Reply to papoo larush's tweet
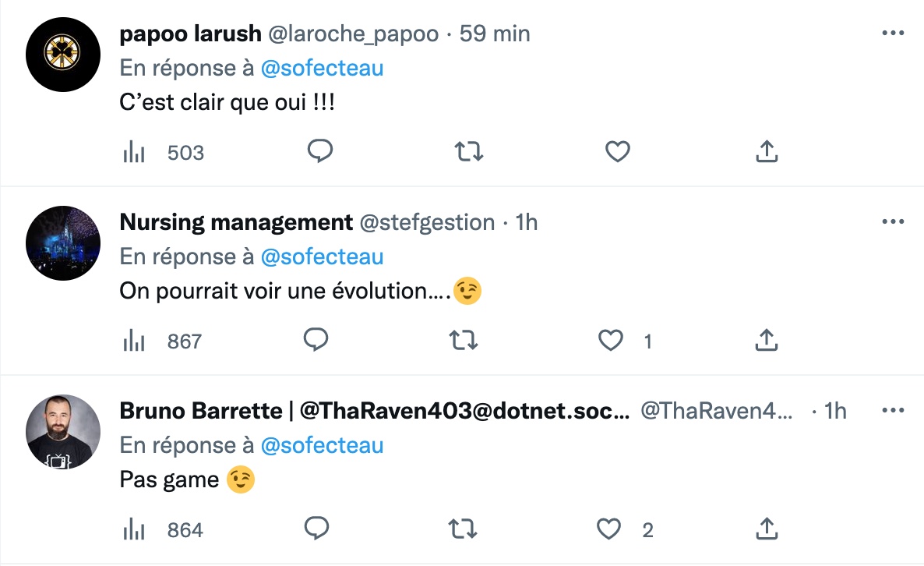The width and height of the screenshot is (924, 566). click(319, 151)
